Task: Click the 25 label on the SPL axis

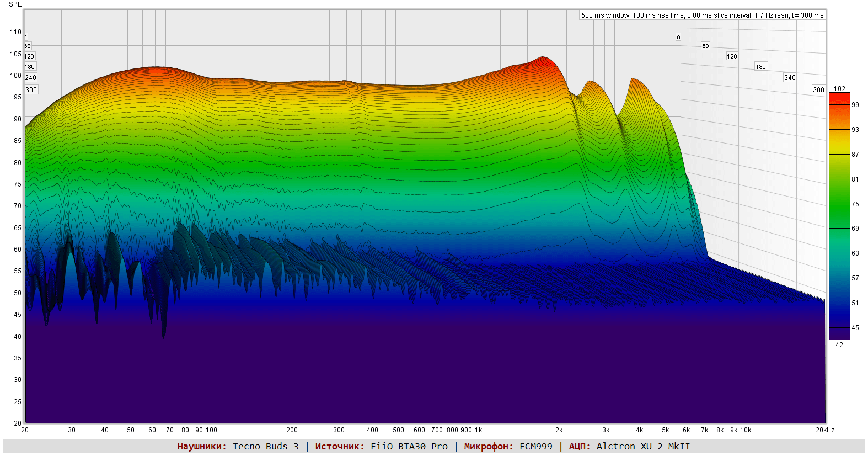Action: pyautogui.click(x=18, y=402)
